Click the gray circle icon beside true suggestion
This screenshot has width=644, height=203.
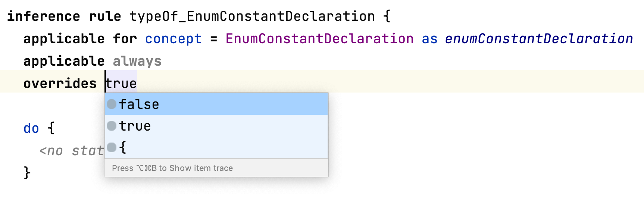coord(112,126)
